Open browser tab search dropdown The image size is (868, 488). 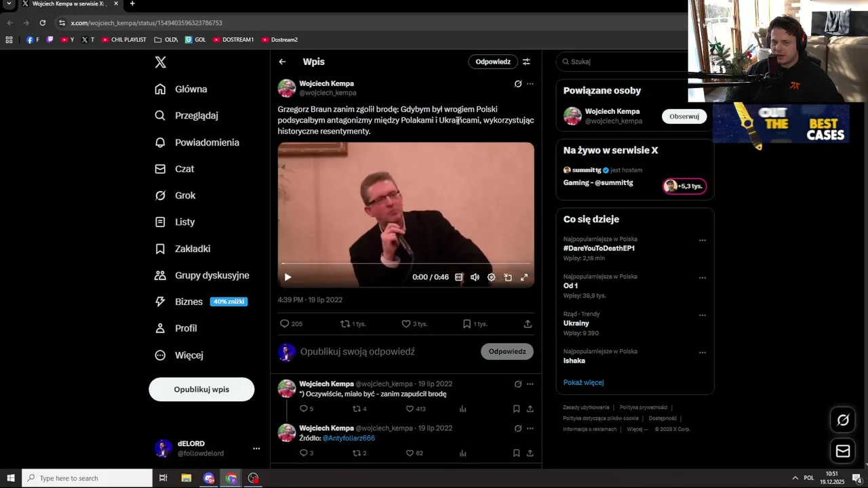pos(9,4)
